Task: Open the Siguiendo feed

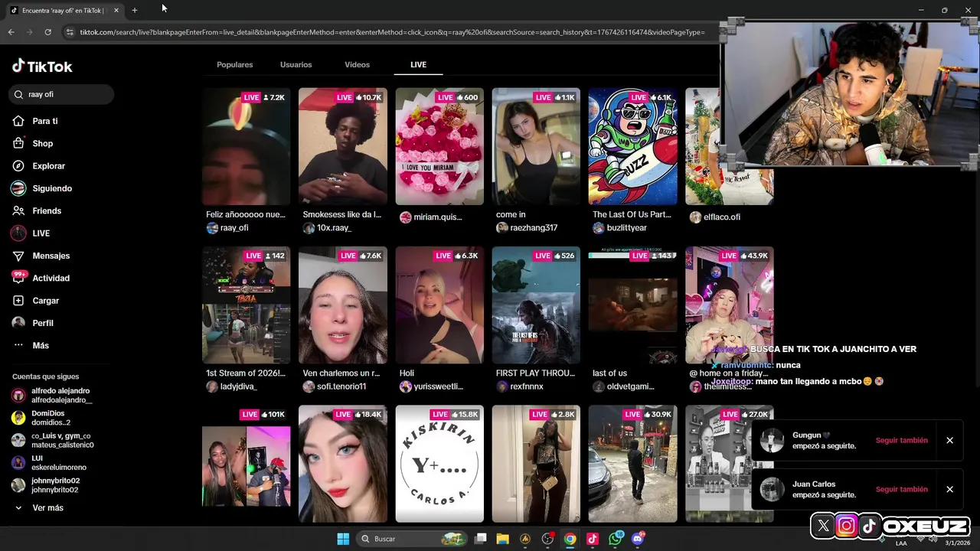Action: (52, 188)
